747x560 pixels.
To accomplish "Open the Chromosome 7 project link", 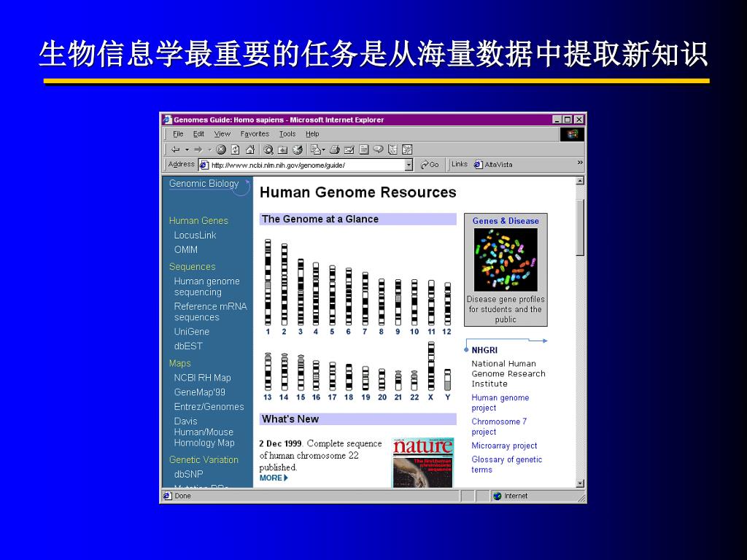I will coord(499,427).
